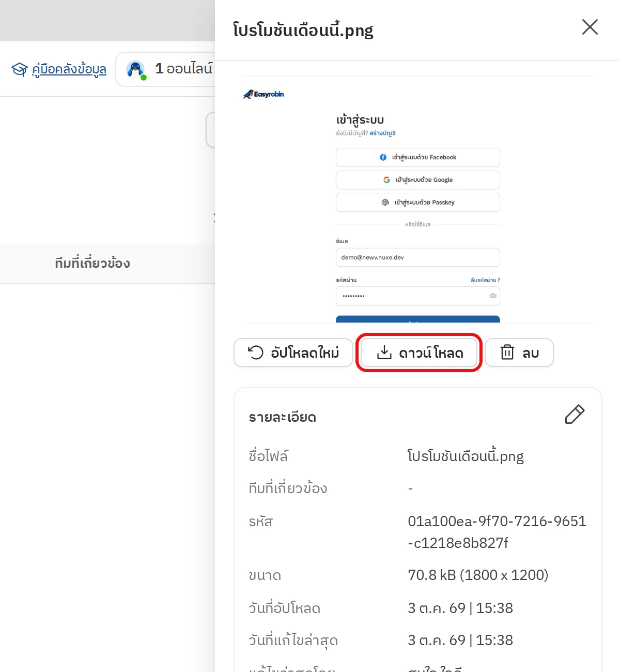
Task: Click the penguin avatar with online status
Action: point(136,69)
